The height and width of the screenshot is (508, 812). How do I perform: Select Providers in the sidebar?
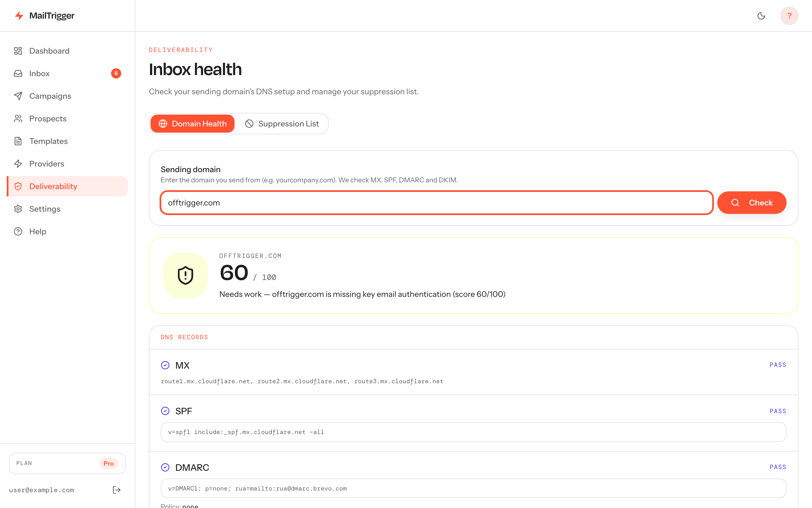point(67,164)
